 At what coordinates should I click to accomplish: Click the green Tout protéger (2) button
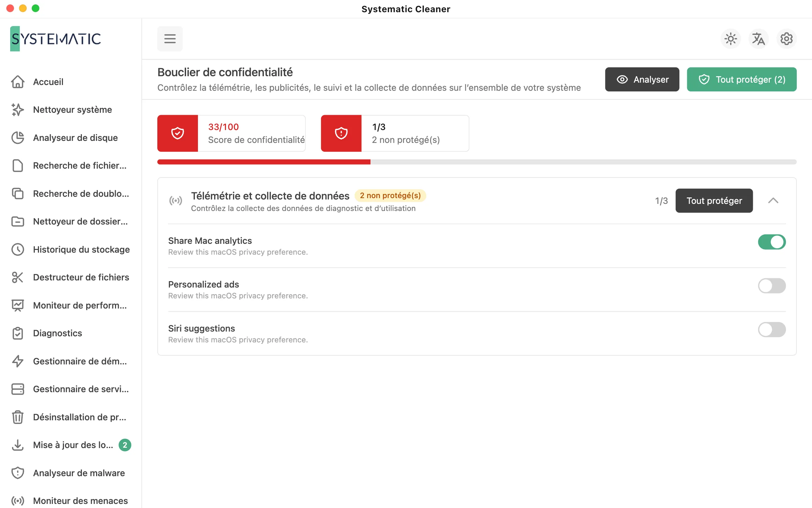pyautogui.click(x=742, y=79)
